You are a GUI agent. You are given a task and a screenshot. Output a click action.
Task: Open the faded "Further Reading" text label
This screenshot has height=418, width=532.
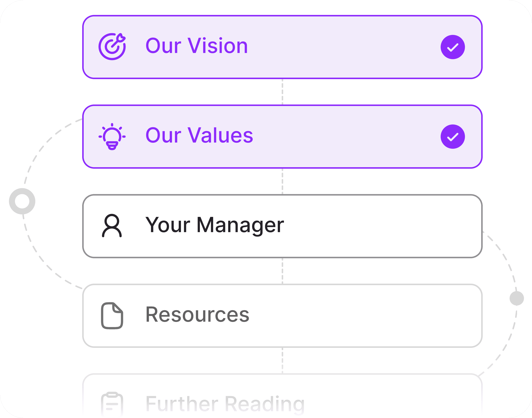click(225, 404)
